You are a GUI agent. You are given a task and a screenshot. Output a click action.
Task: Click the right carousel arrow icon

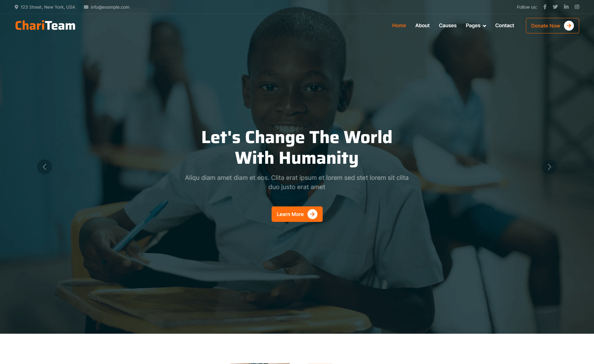tap(550, 167)
